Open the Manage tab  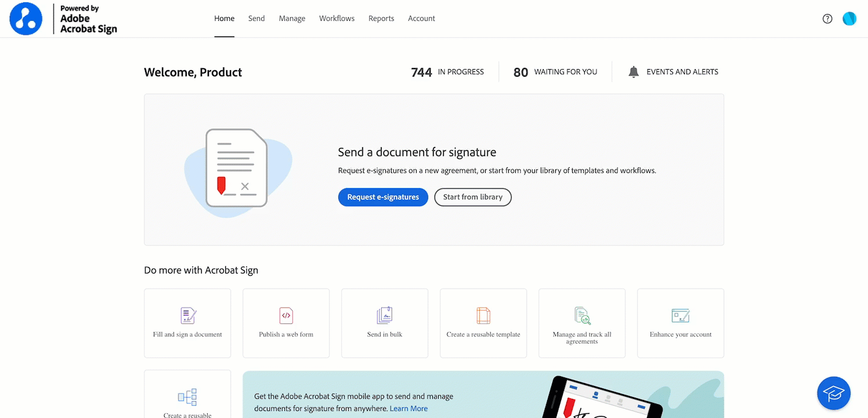[x=292, y=19]
